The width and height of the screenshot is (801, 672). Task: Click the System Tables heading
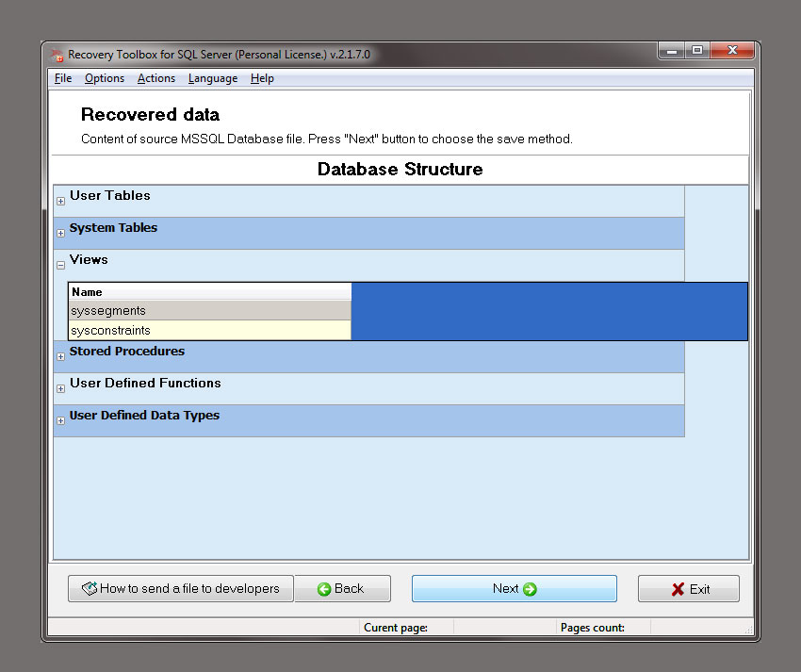pos(113,227)
